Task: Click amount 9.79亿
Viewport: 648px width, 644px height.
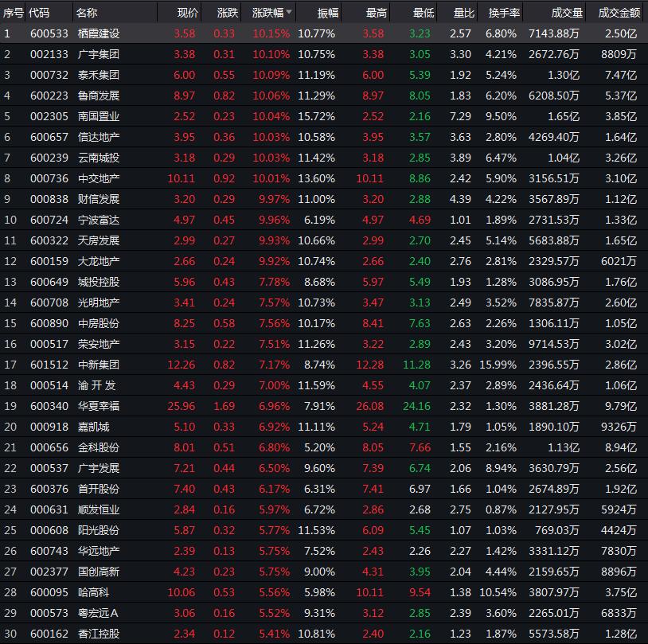Action: point(621,406)
